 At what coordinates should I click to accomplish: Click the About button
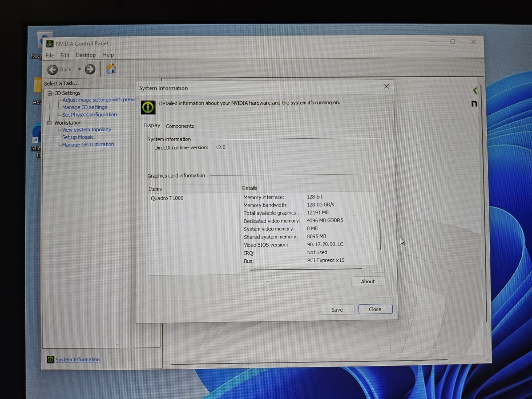pos(368,281)
